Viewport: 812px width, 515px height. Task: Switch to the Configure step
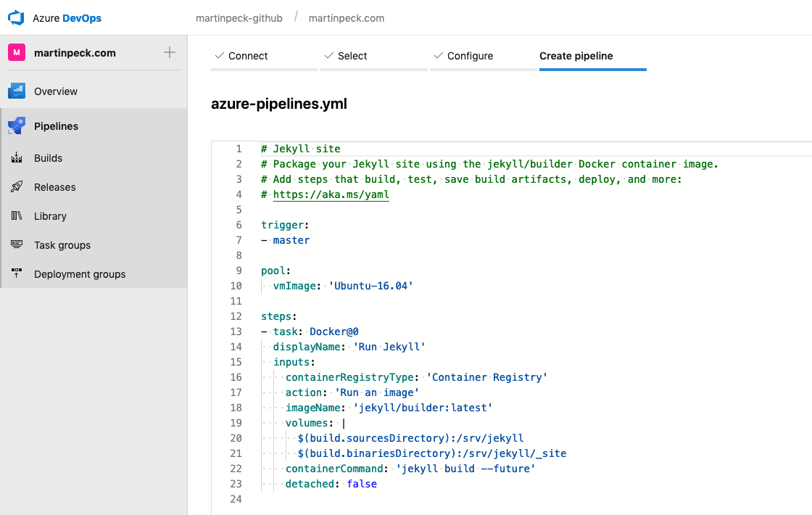pyautogui.click(x=483, y=56)
